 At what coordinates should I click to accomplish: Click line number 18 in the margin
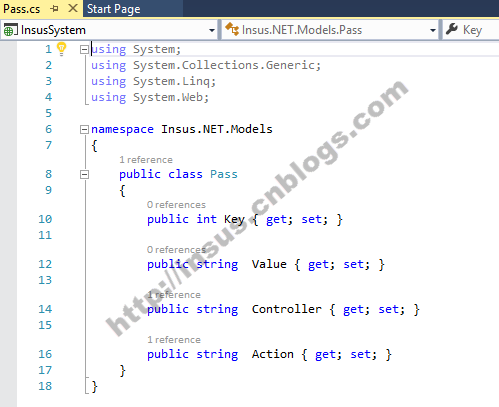(x=45, y=386)
